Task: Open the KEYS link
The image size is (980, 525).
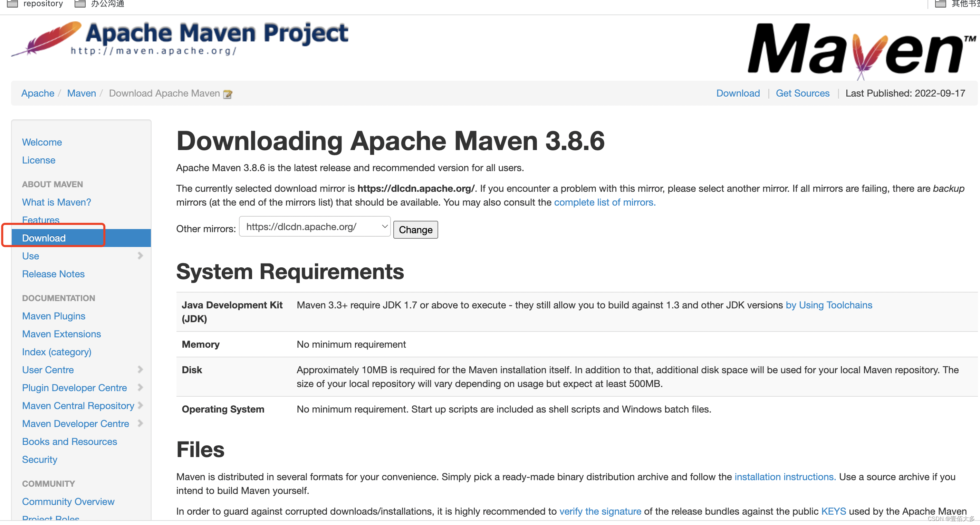Action: pos(833,511)
